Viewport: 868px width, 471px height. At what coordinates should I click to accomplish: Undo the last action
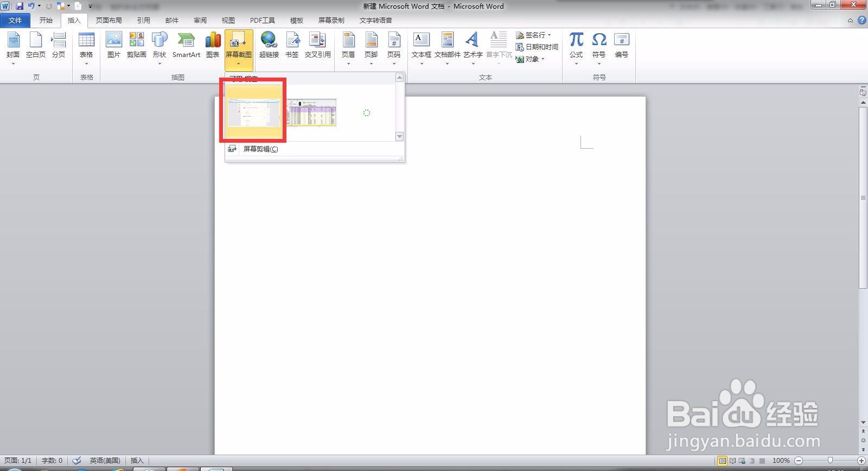pyautogui.click(x=31, y=6)
